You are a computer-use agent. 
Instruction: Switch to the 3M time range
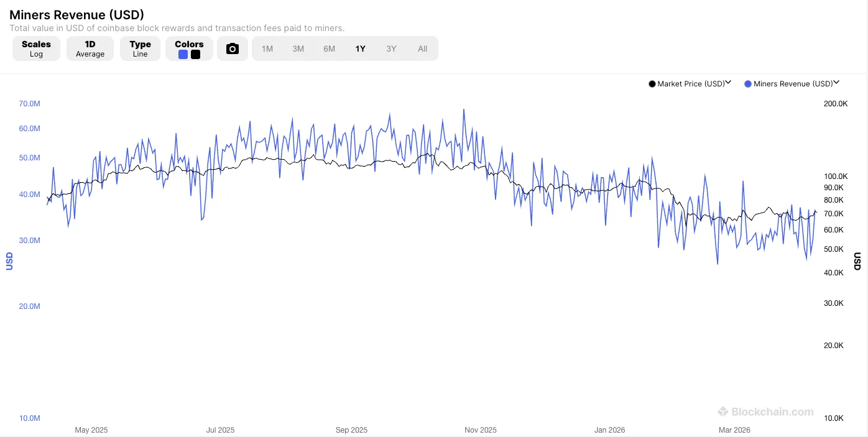pos(298,48)
